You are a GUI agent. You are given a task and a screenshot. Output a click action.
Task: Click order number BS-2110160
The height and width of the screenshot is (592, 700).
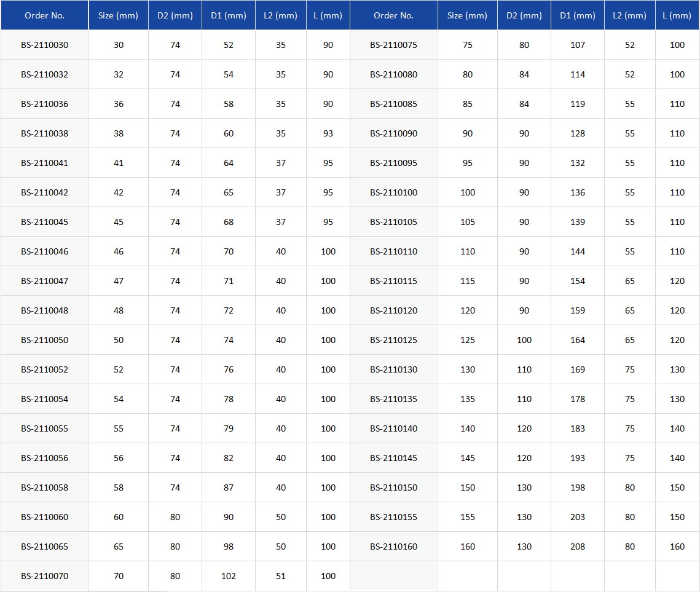393,547
